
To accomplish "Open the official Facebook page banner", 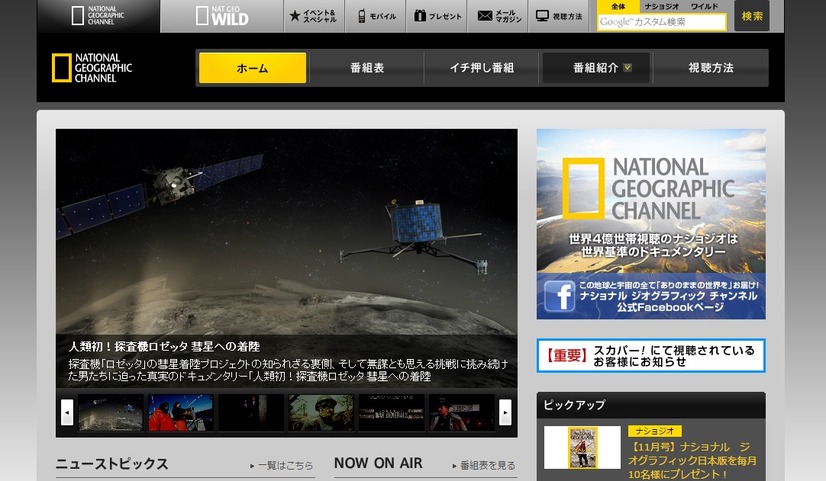I will click(x=651, y=296).
